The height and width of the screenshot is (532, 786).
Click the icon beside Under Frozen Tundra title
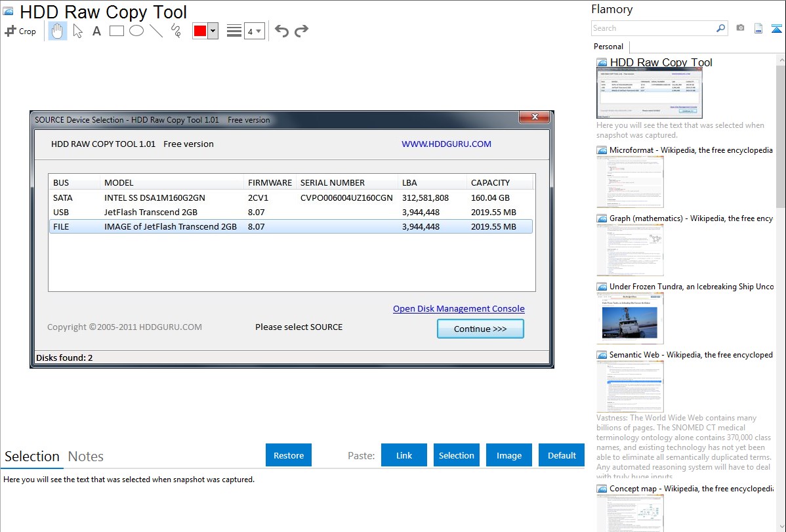602,287
